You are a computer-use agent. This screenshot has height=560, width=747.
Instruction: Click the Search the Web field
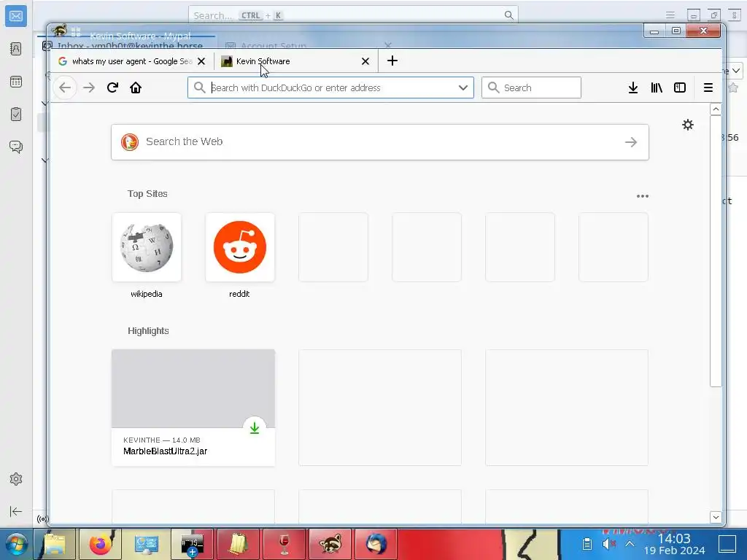tap(379, 142)
